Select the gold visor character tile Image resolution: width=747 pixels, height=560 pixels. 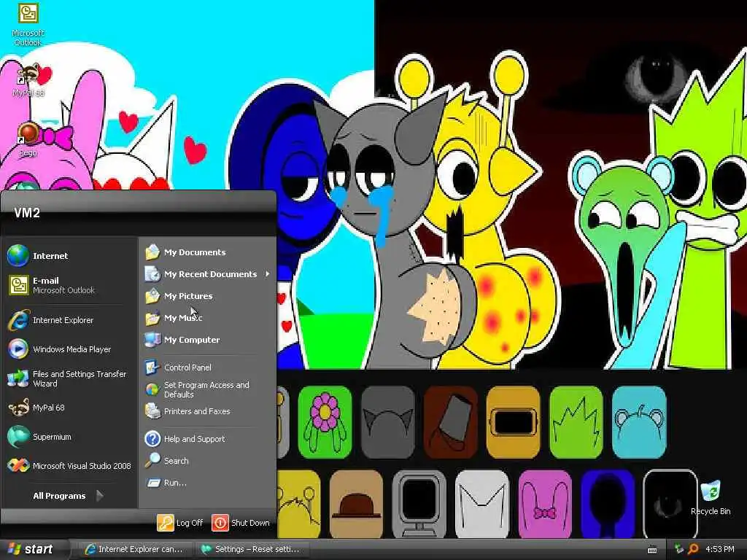(513, 422)
